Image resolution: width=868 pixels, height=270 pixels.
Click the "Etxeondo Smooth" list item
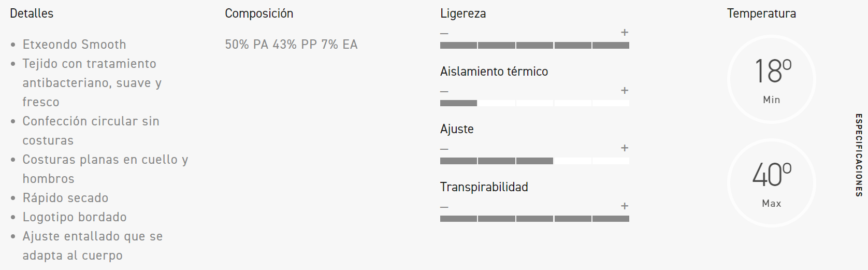coord(74,45)
